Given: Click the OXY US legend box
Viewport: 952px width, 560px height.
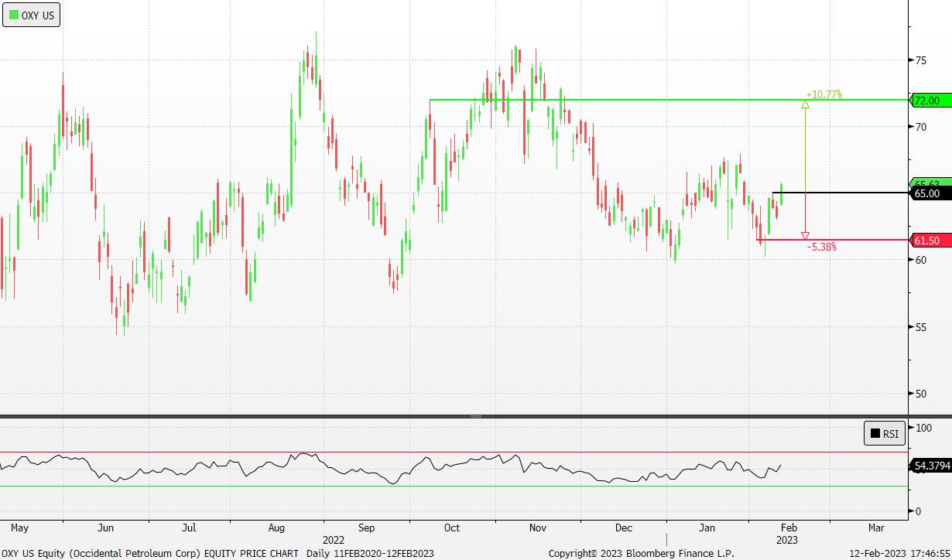Looking at the screenshot, I should [x=32, y=15].
